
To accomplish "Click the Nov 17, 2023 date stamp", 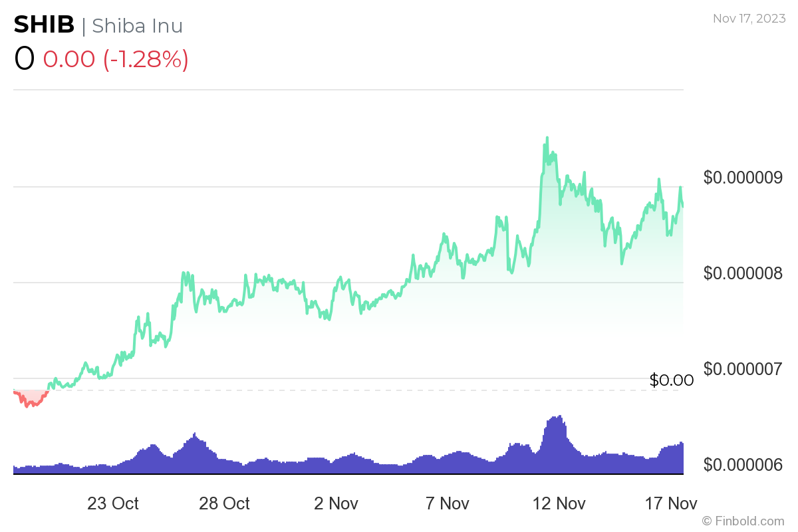I will click(748, 19).
